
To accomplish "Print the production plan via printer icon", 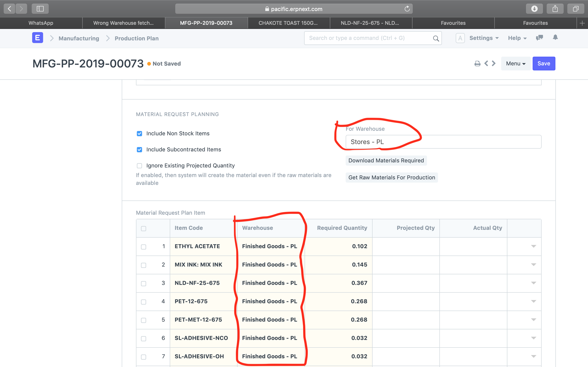I will coord(477,63).
